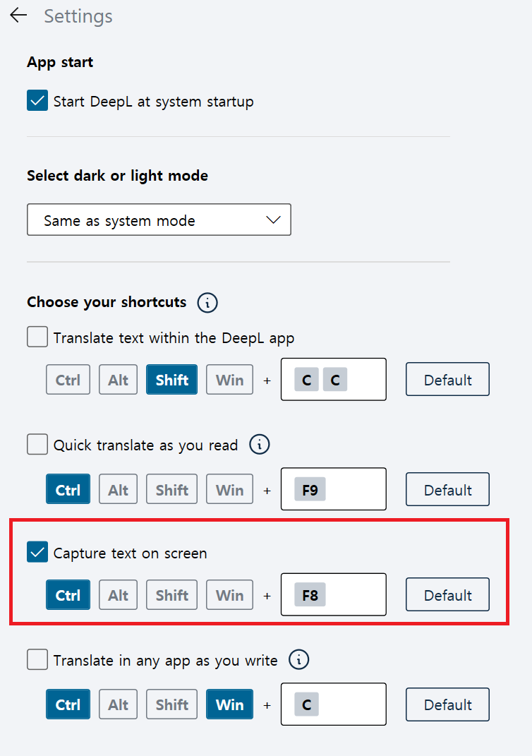This screenshot has height=756, width=532.
Task: Go back using the arrow icon
Action: (18, 16)
